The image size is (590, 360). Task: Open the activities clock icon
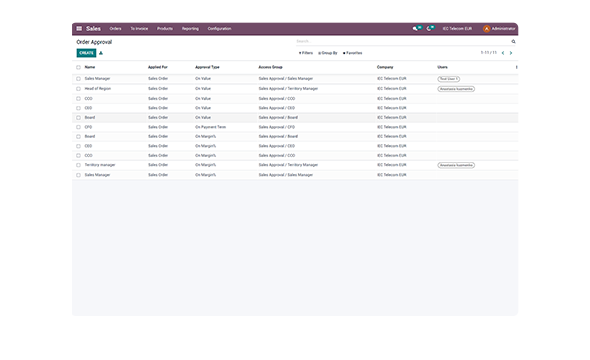coord(429,29)
